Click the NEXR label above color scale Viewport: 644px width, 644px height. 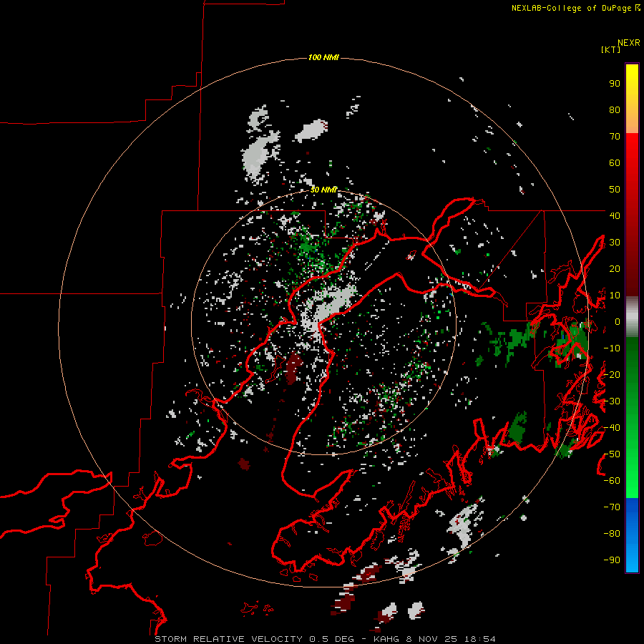(x=628, y=43)
